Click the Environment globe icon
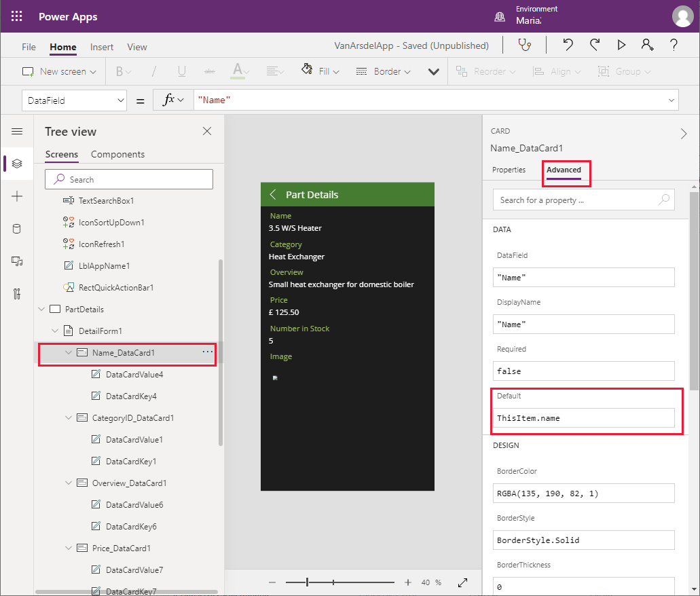The height and width of the screenshot is (596, 700). coord(500,17)
